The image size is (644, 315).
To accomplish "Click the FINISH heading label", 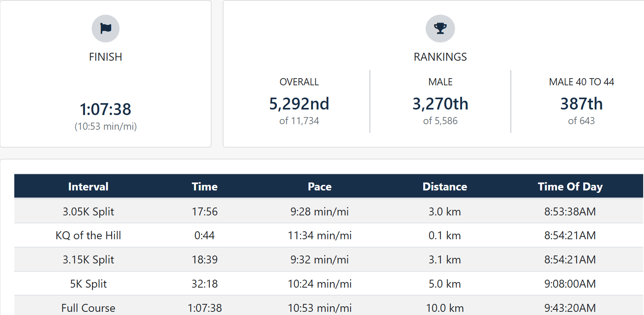I will point(106,57).
